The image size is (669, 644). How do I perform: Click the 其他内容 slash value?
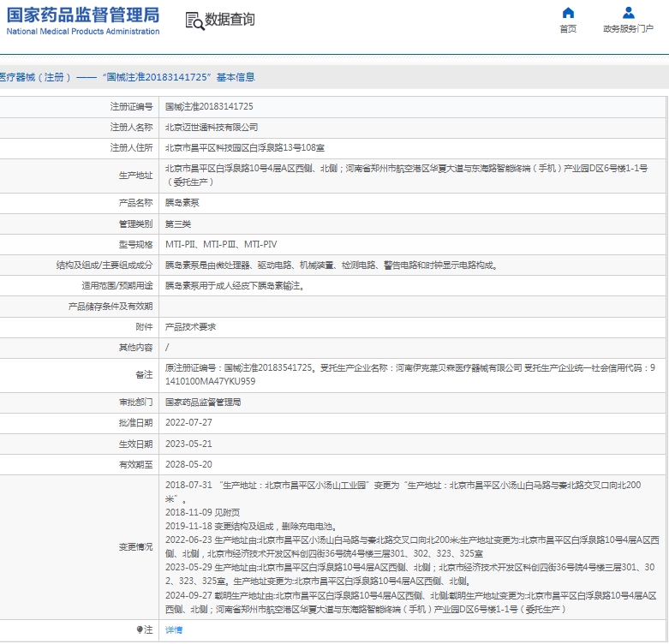[167, 348]
